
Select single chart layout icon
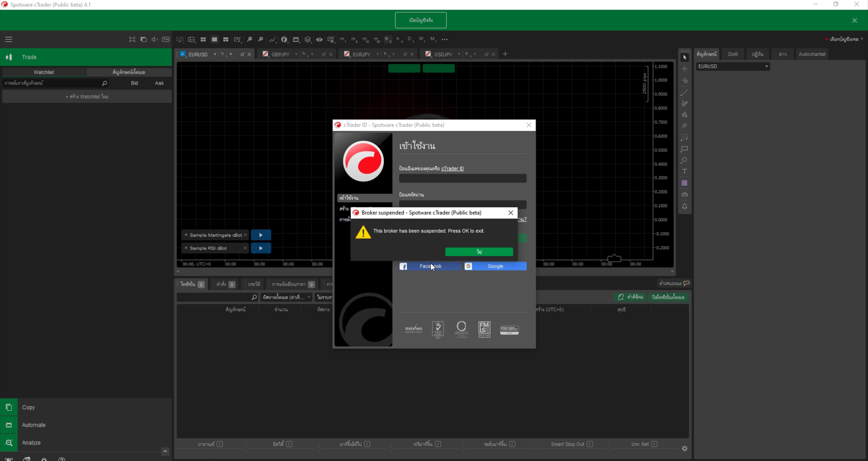coord(214,39)
